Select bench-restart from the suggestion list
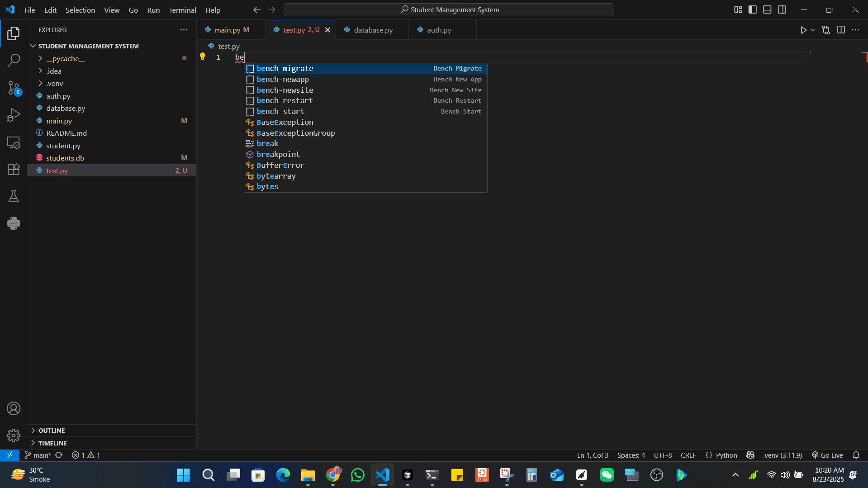The image size is (868, 488). pyautogui.click(x=285, y=100)
